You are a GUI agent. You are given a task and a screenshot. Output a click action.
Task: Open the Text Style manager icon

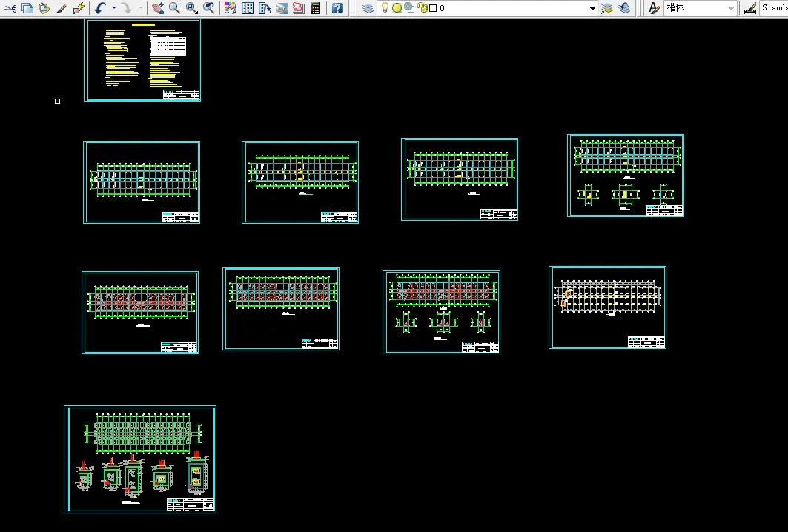coord(654,8)
